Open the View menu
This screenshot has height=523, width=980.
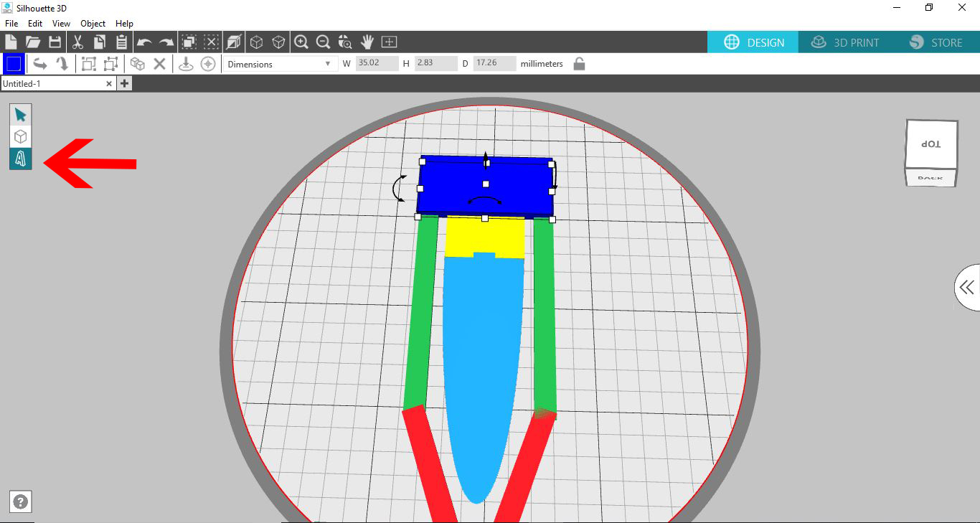coord(61,24)
